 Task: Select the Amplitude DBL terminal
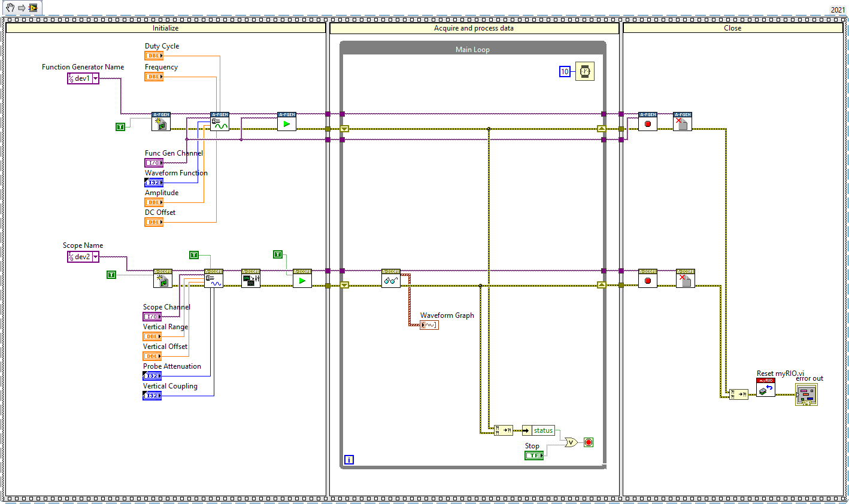(154, 202)
